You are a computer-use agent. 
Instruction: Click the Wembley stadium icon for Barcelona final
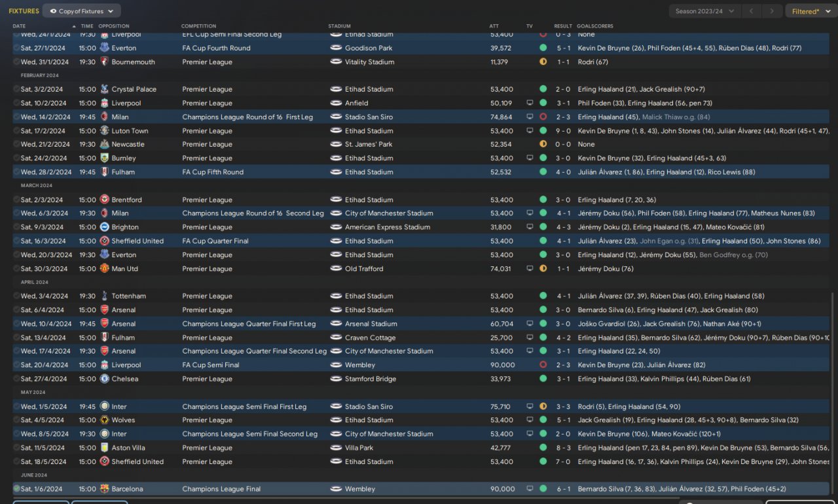[x=336, y=489]
